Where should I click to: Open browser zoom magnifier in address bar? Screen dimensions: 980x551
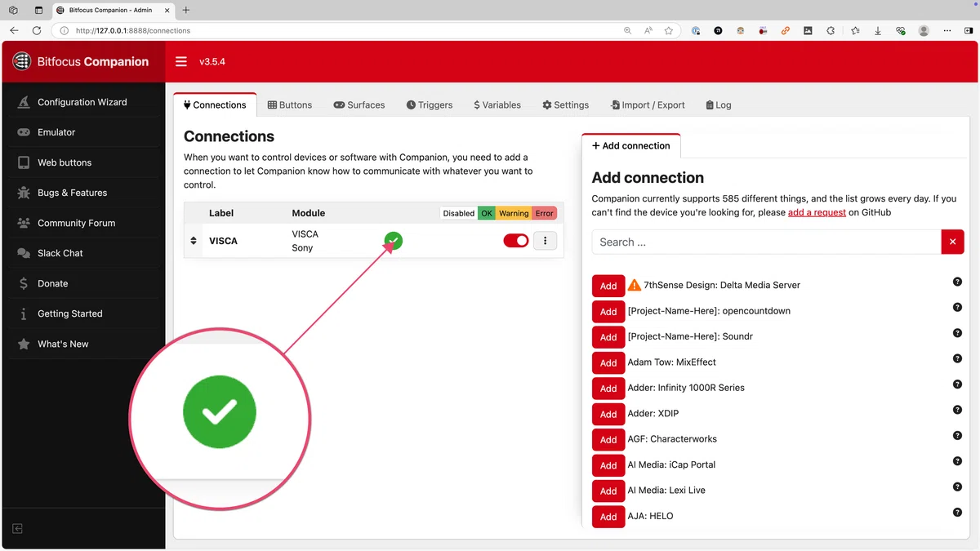pyautogui.click(x=627, y=30)
